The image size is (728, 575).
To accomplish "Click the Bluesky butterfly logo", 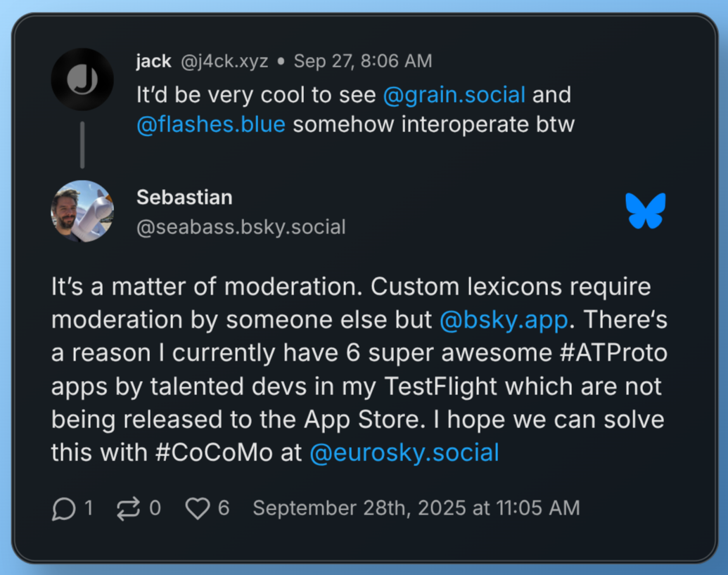I will 645,211.
